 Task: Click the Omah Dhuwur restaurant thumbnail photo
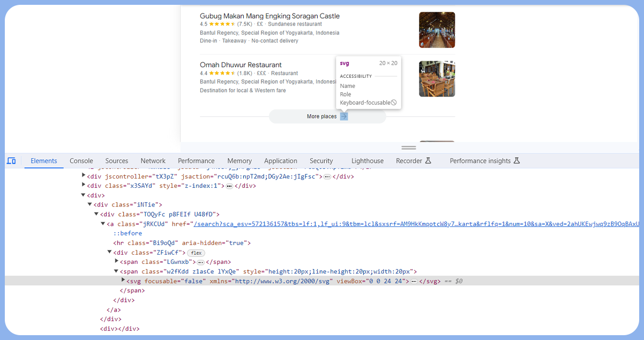click(x=437, y=79)
